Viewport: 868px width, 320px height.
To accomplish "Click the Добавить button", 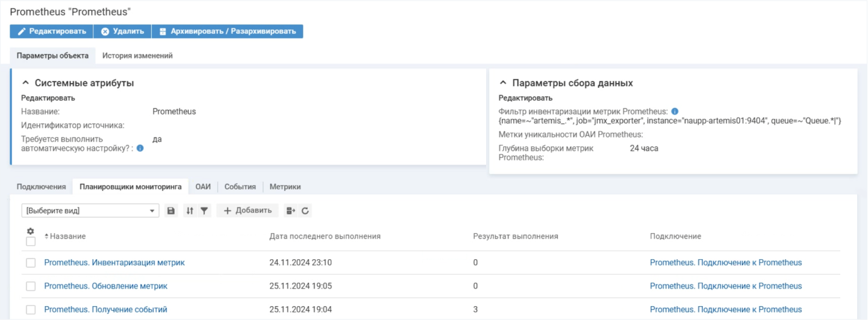I will pos(248,211).
